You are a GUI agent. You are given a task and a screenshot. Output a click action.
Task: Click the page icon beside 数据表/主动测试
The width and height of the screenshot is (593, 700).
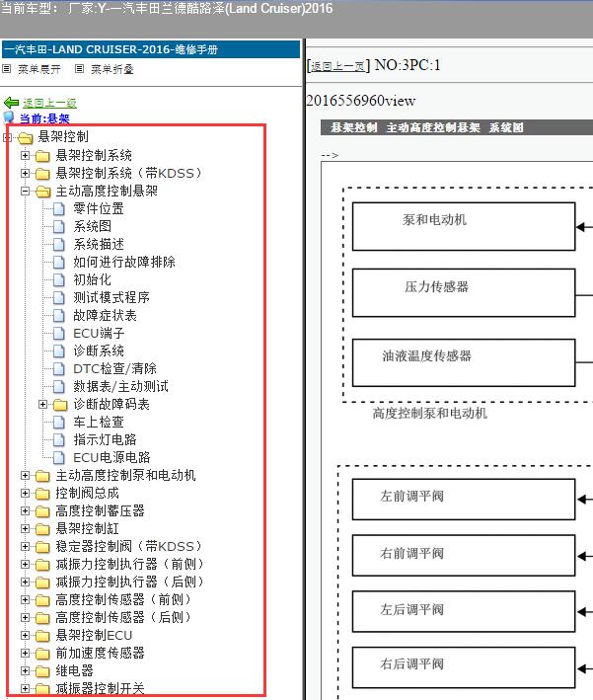[x=59, y=387]
